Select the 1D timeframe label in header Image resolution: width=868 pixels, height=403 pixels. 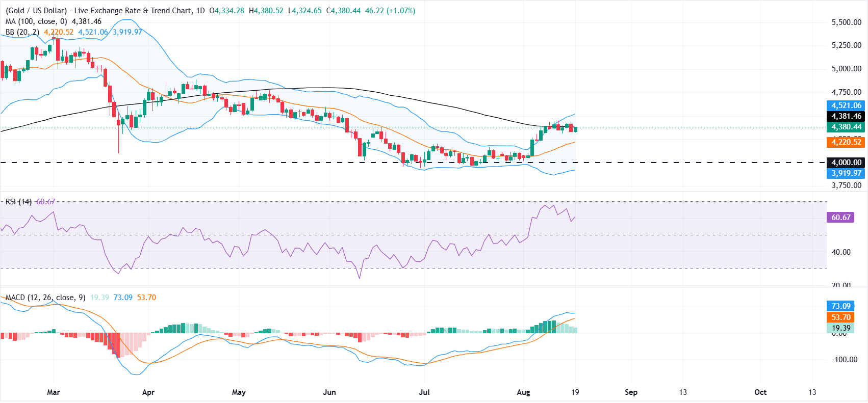200,11
